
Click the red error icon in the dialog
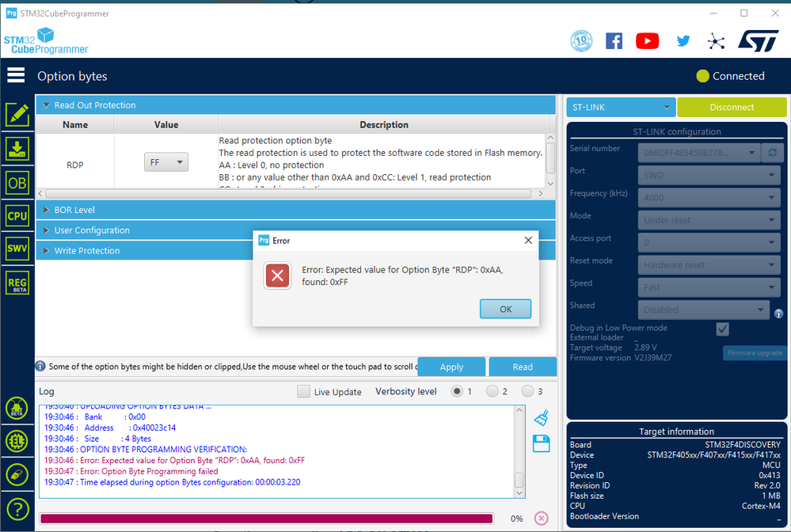277,275
